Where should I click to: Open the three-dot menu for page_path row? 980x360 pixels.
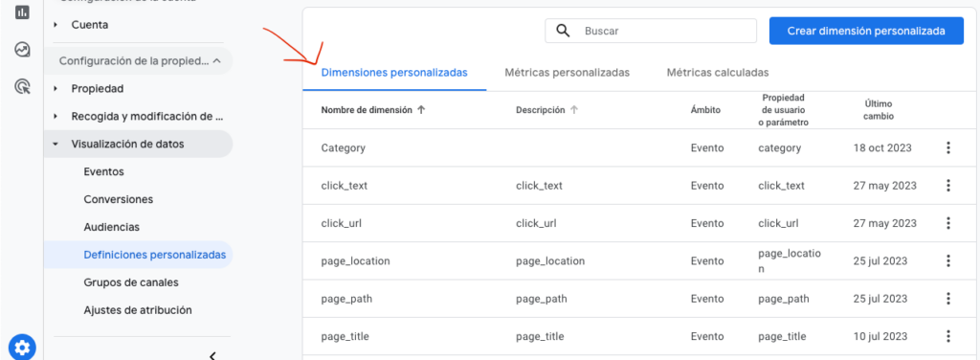pyautogui.click(x=948, y=299)
